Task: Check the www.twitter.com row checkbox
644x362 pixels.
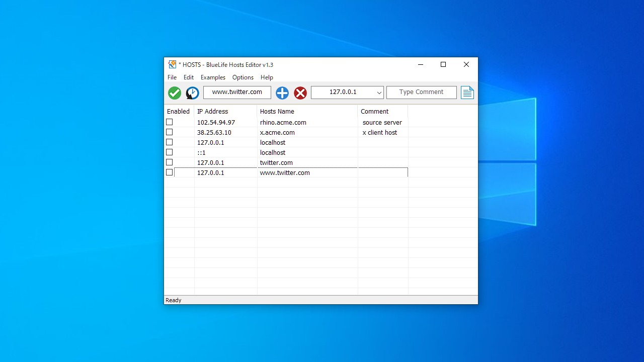Action: tap(170, 172)
